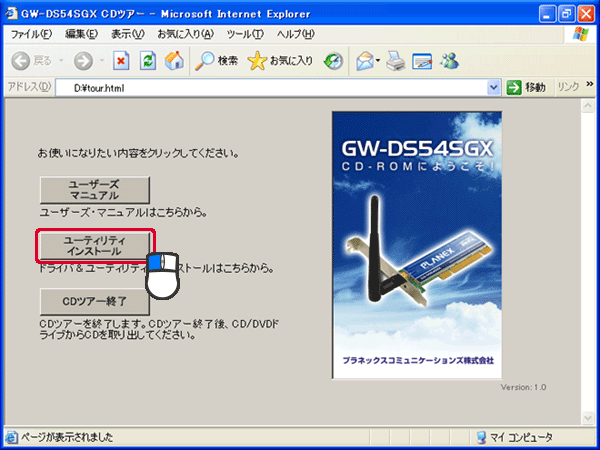Click the ユーザーズ マニュアル button

pyautogui.click(x=95, y=190)
